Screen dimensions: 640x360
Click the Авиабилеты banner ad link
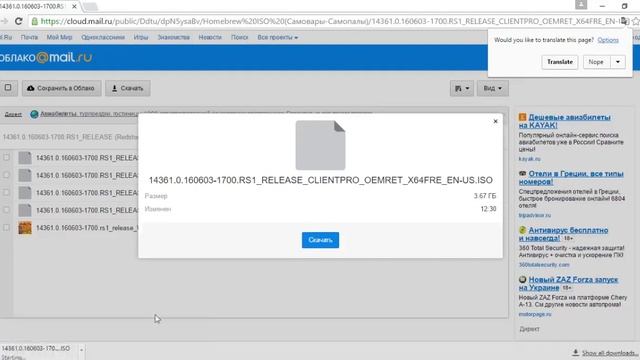click(58, 114)
